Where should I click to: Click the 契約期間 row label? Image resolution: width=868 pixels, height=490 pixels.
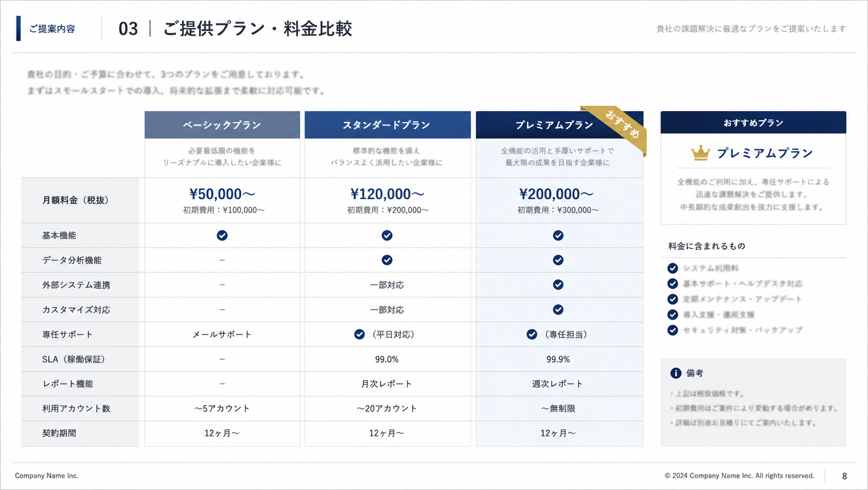[59, 433]
